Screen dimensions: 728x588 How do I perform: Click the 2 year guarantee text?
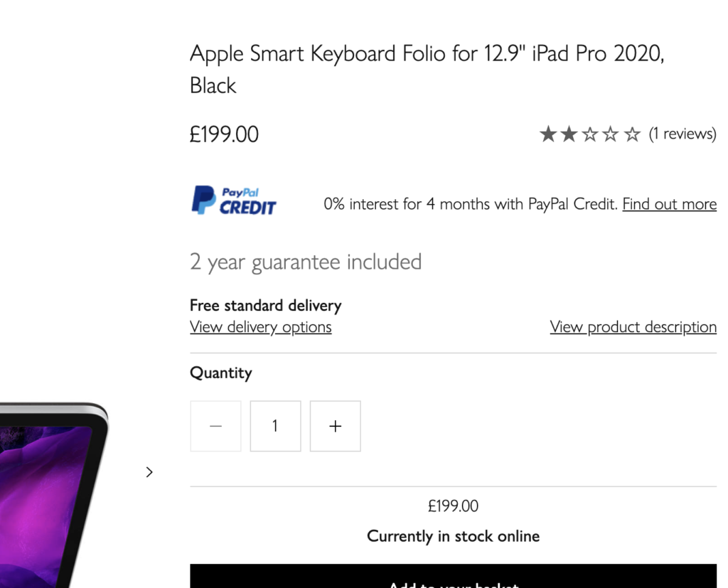point(305,262)
